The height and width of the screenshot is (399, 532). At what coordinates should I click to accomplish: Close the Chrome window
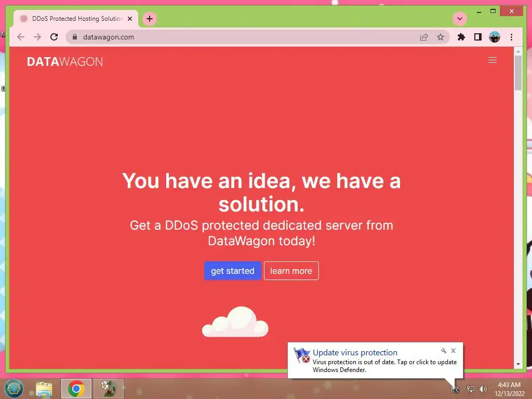click(x=512, y=11)
